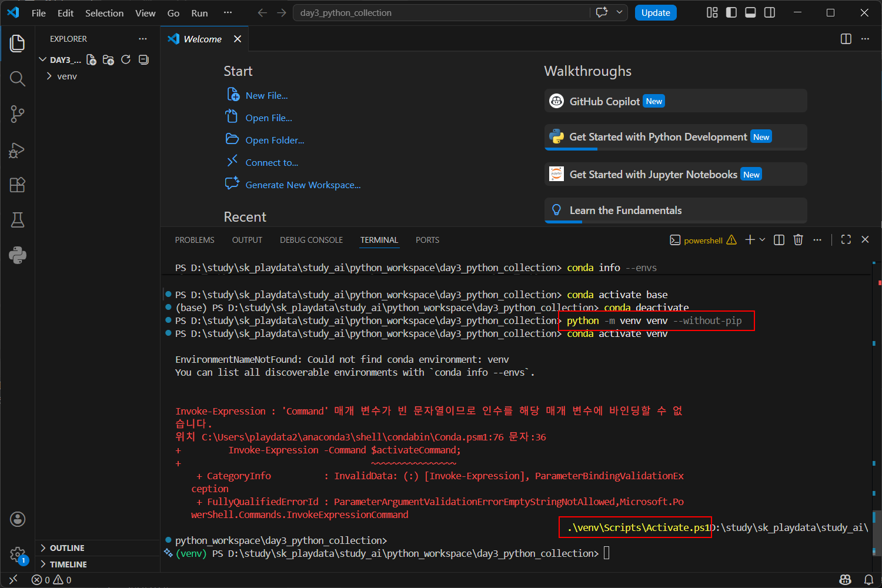Screen dimensions: 882x588
Task: Customize layout icon in title bar
Action: point(712,12)
